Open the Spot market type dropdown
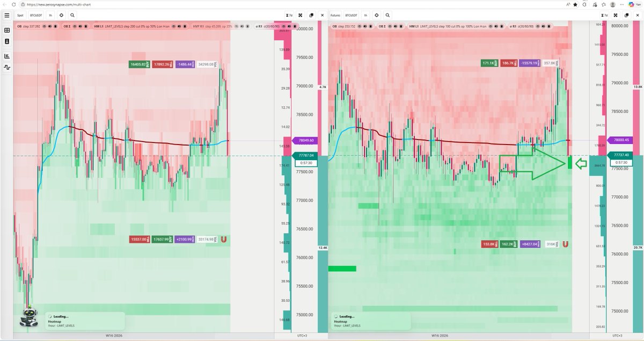The width and height of the screenshot is (644, 341). [20, 16]
